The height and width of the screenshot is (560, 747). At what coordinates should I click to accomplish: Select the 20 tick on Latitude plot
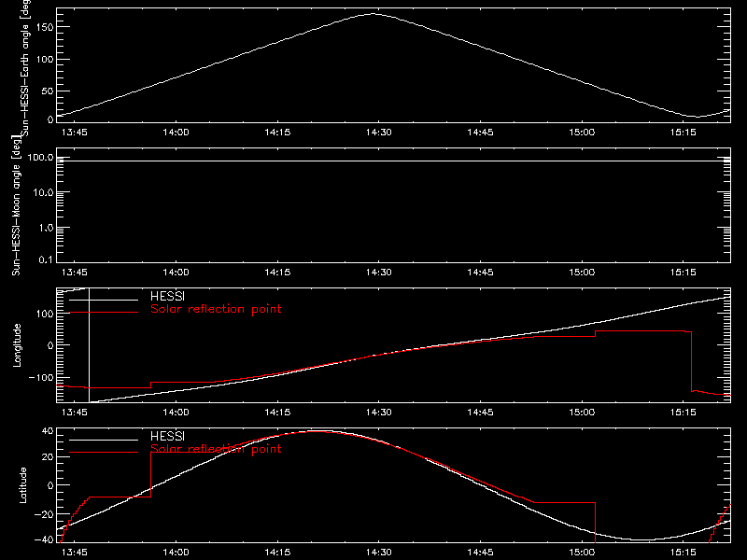pyautogui.click(x=48, y=457)
